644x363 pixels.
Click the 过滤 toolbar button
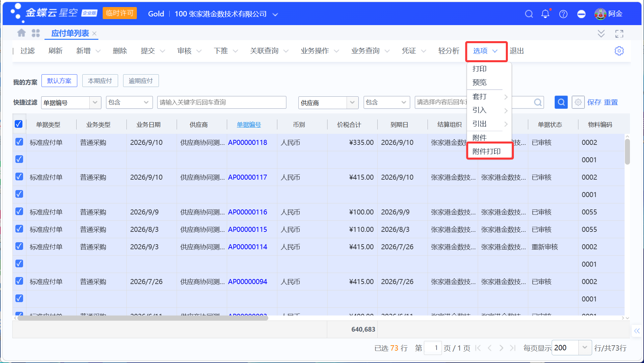(27, 51)
